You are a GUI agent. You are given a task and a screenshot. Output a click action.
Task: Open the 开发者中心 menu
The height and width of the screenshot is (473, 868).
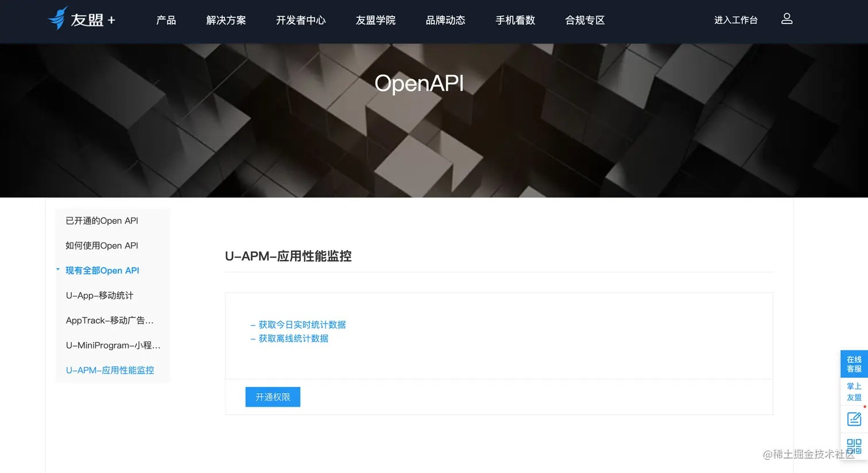[x=301, y=20]
